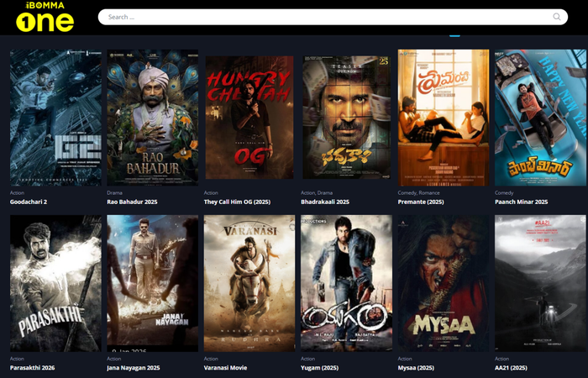588x378 pixels.
Task: Click the search magnifier icon
Action: pos(556,17)
